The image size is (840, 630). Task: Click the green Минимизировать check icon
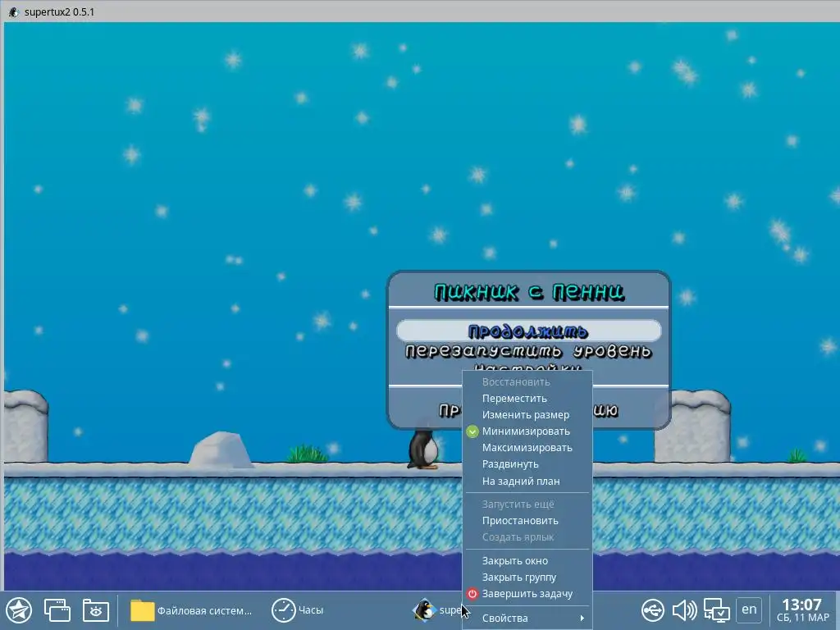(472, 431)
